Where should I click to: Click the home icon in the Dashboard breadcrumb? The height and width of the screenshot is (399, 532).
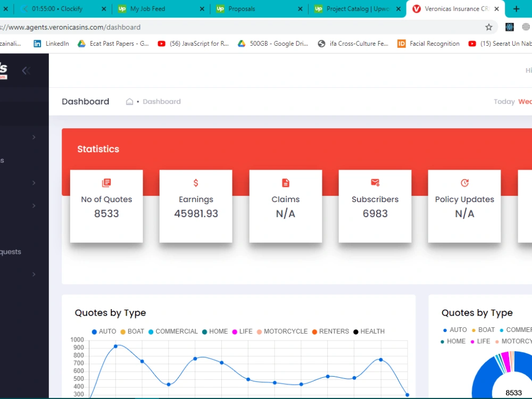[129, 101]
